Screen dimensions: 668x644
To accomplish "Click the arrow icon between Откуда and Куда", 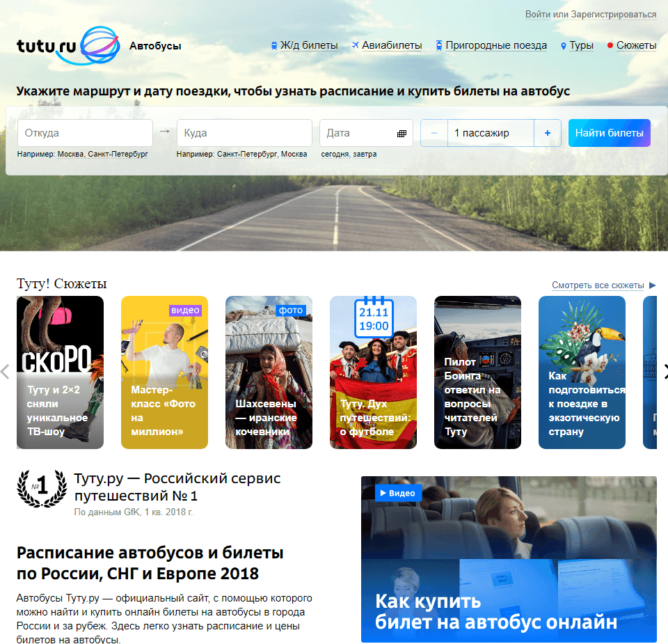I will pyautogui.click(x=165, y=132).
